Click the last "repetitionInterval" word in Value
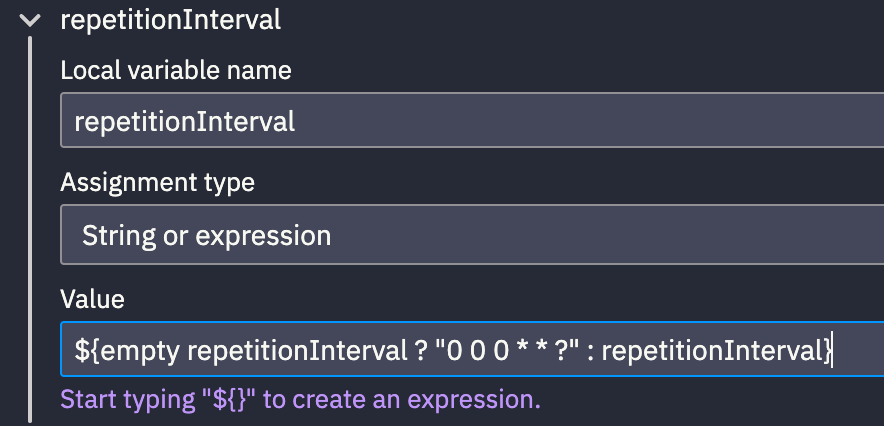This screenshot has width=884, height=426. [715, 350]
